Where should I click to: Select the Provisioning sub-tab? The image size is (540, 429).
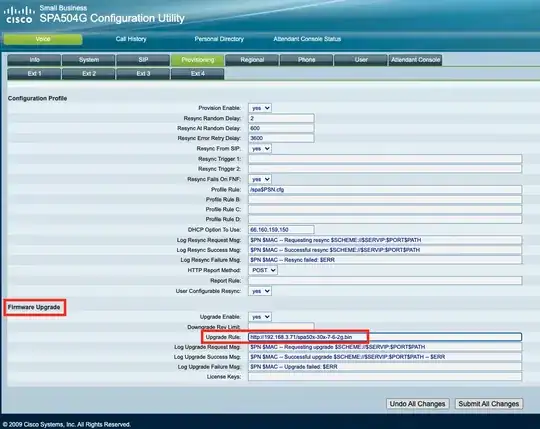(x=197, y=60)
